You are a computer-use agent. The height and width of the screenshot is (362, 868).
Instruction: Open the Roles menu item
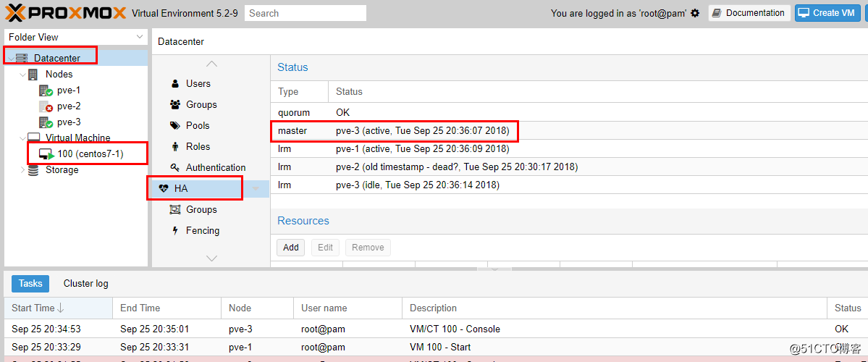(198, 147)
